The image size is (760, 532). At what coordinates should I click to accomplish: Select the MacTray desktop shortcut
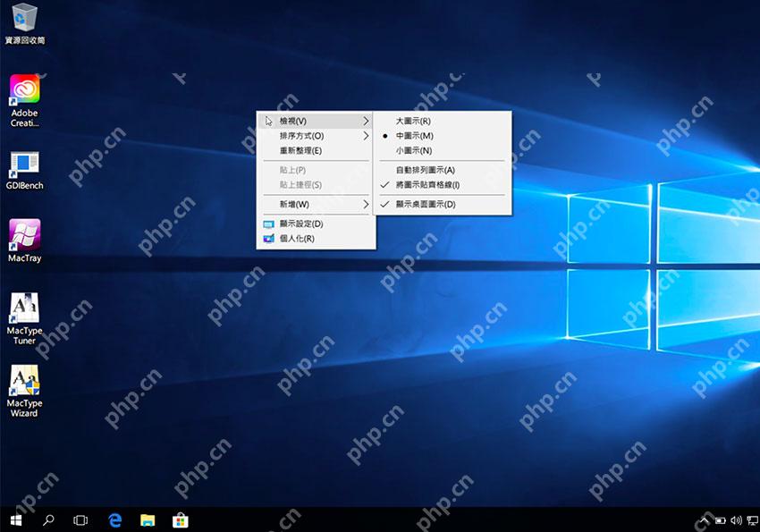tap(24, 241)
